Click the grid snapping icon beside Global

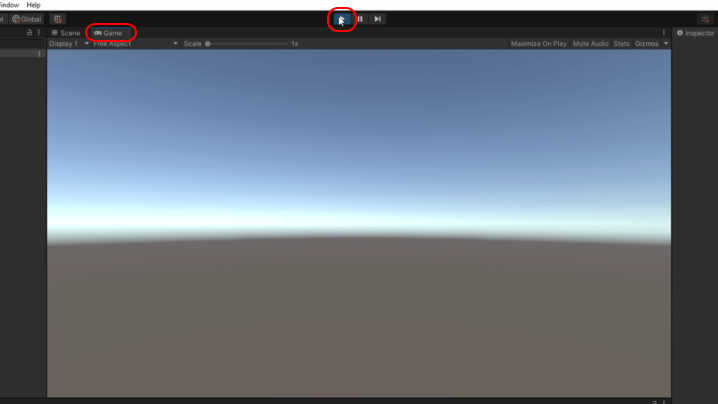coord(58,19)
